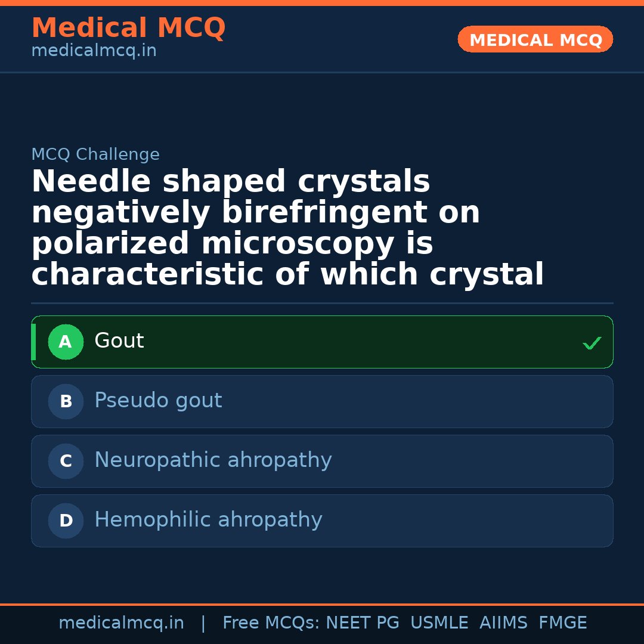Open the medicalmcq.in link in the footer
644x644 pixels.
click(x=121, y=623)
